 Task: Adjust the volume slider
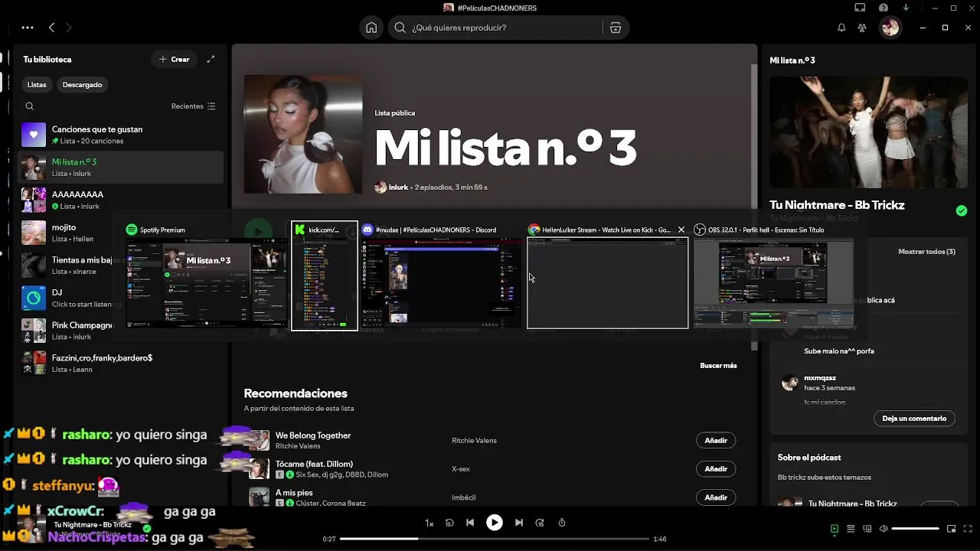(916, 529)
